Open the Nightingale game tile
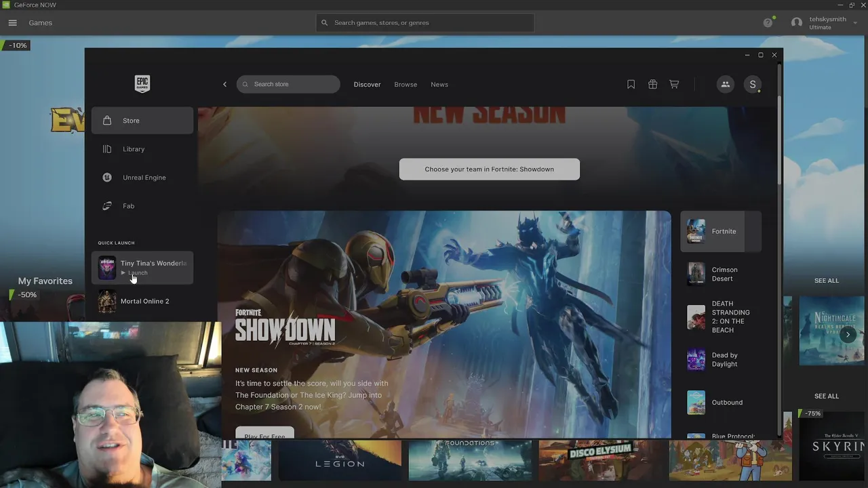This screenshot has width=868, height=488. pyautogui.click(x=833, y=331)
